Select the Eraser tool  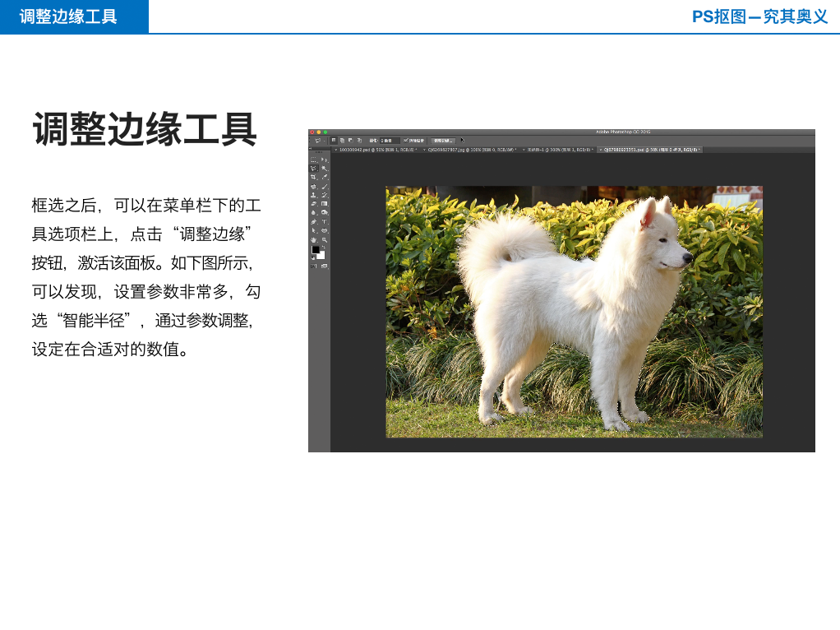pyautogui.click(x=313, y=204)
